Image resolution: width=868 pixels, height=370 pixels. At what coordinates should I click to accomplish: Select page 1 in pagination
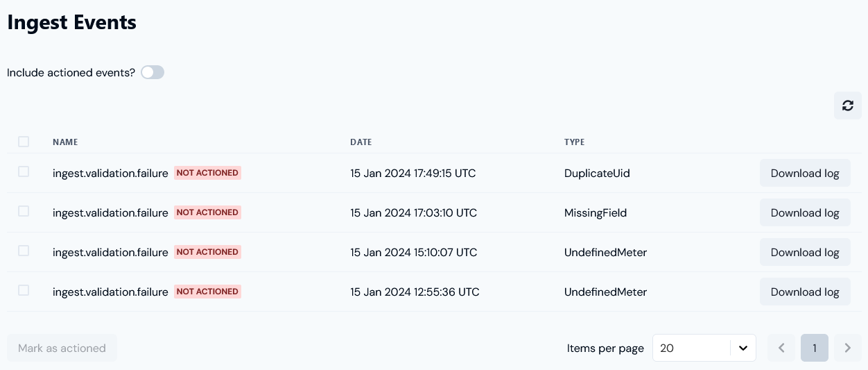pyautogui.click(x=815, y=348)
